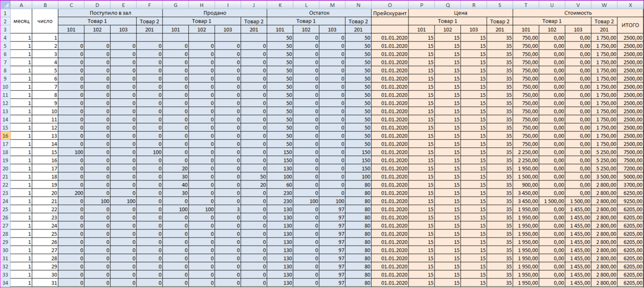Click the cell containing 200 in column C
The width and height of the screenshot is (644, 288).
coord(71,193)
